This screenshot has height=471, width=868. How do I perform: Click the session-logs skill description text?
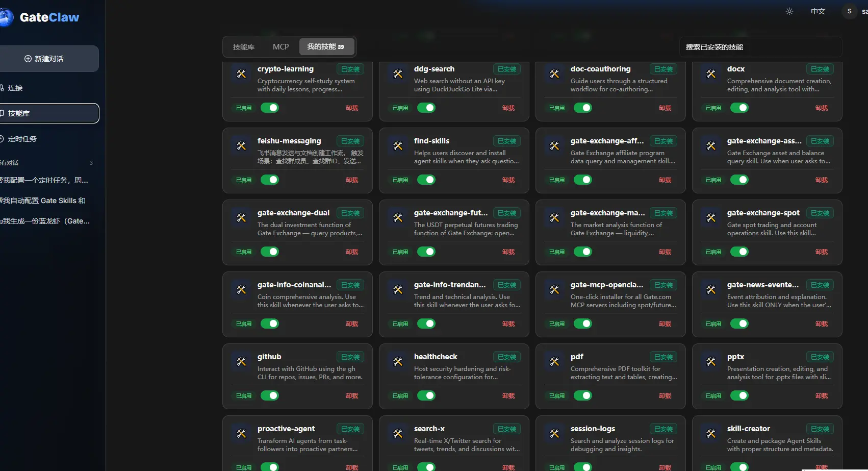click(x=622, y=445)
